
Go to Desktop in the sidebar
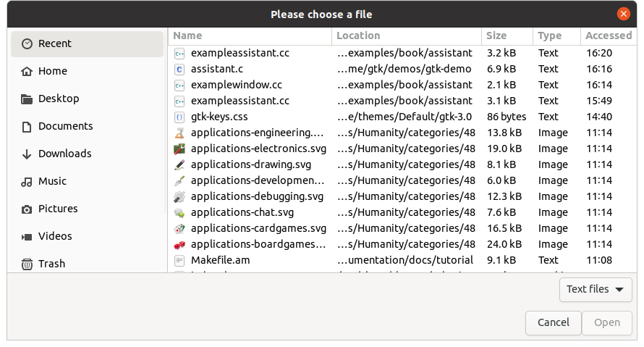pyautogui.click(x=59, y=99)
